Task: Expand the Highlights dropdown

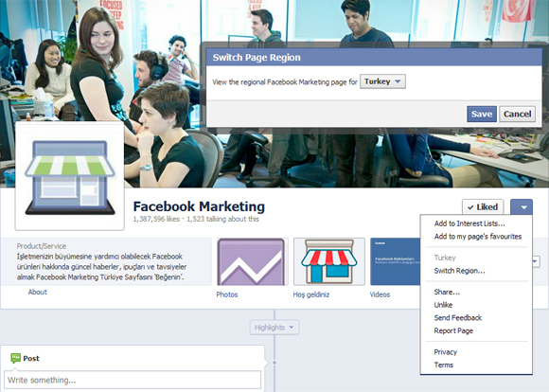Action: pyautogui.click(x=274, y=328)
